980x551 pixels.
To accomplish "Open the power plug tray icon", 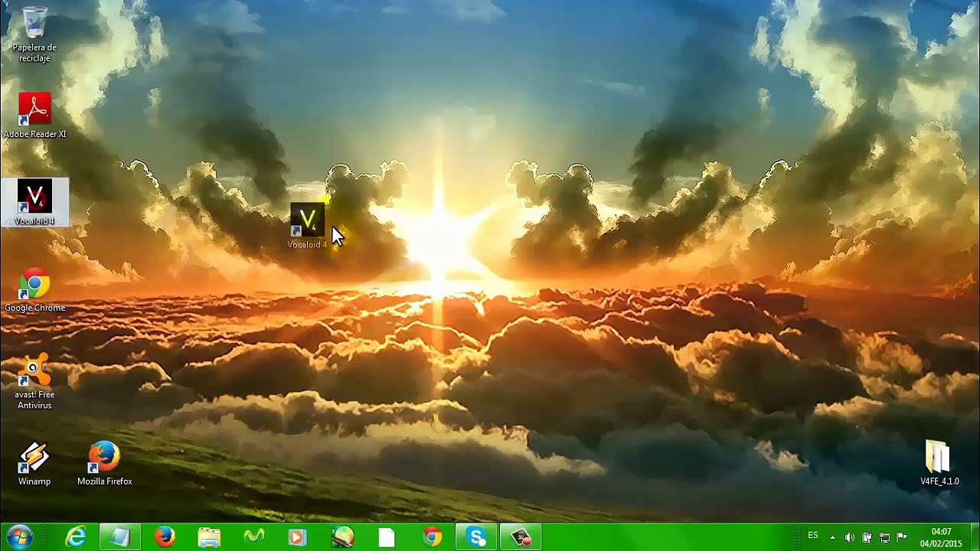I will point(867,537).
